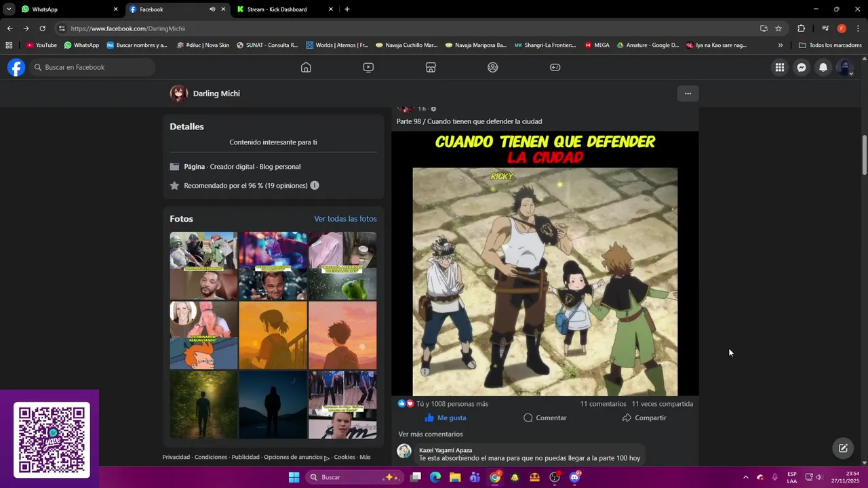Open the SUNAT - Consulta R... bookmark
The width and height of the screenshot is (868, 488).
tap(267, 45)
